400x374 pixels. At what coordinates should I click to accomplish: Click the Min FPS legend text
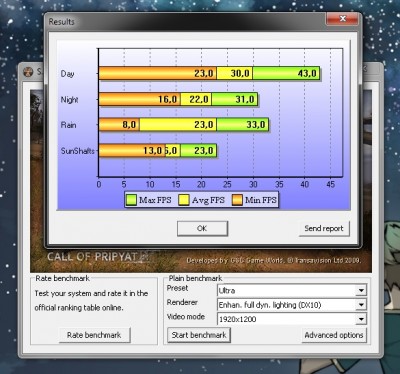coord(261,200)
